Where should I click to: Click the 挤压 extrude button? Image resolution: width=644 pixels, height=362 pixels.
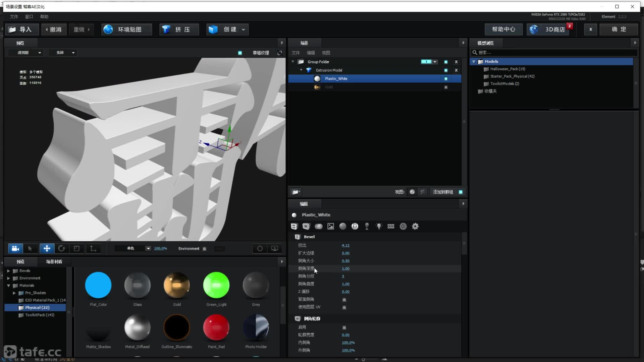coord(179,29)
